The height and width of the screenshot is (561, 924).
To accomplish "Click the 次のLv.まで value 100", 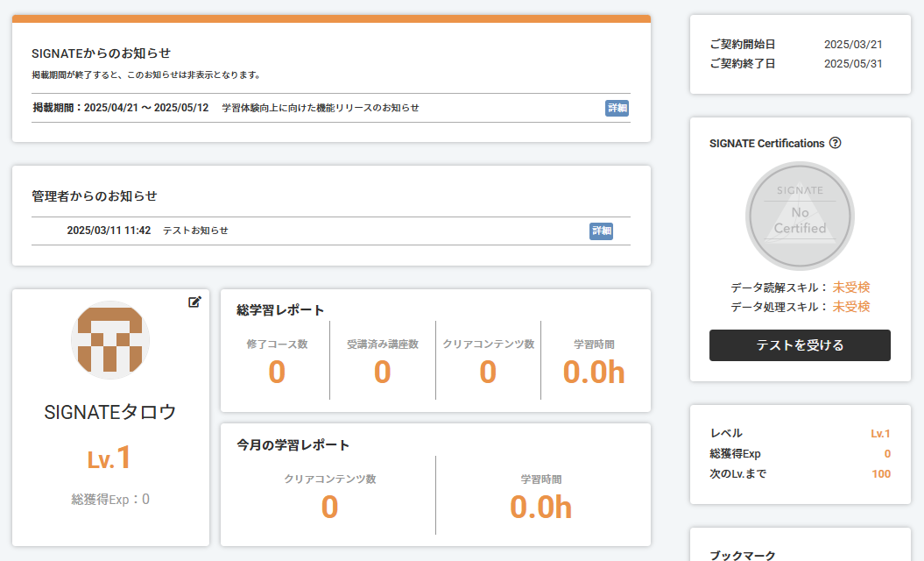I will [881, 473].
